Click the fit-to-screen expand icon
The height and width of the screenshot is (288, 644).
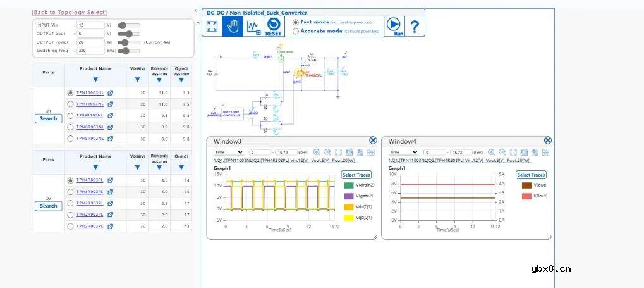pos(212,27)
